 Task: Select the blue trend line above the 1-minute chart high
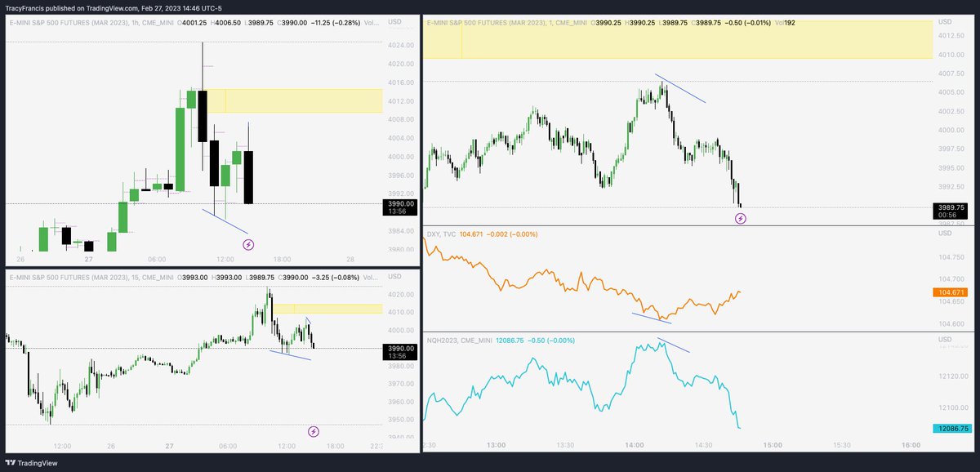coord(680,89)
